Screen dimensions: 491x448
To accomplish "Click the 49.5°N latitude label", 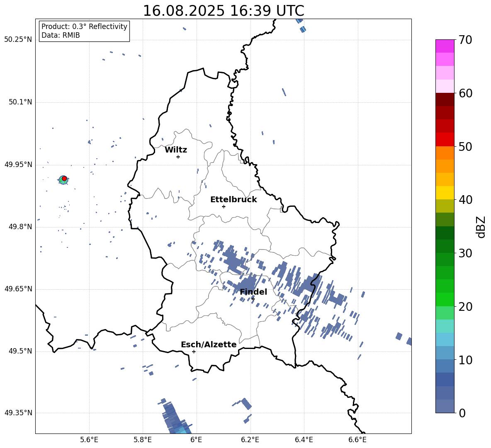I will (x=20, y=351).
